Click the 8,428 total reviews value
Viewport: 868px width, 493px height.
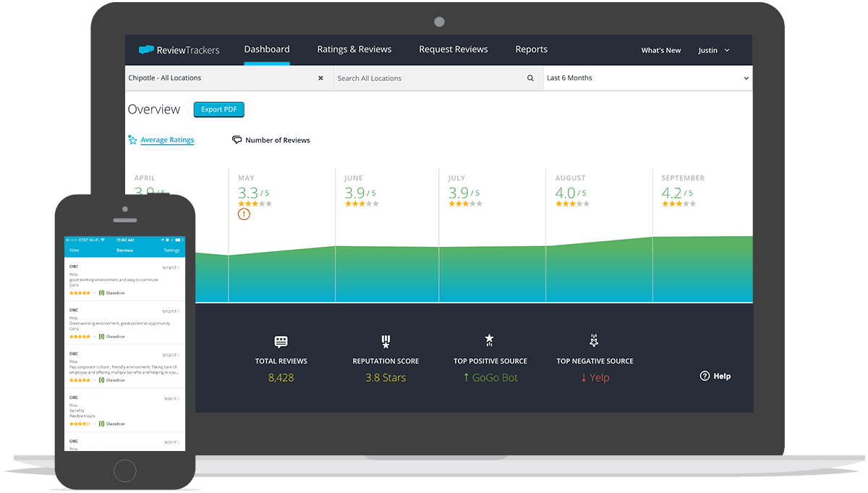pyautogui.click(x=281, y=378)
